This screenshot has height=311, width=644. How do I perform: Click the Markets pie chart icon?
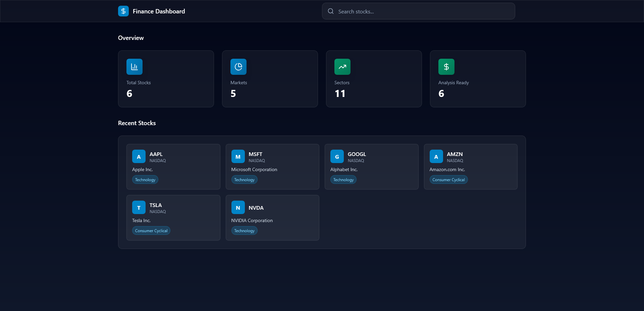tap(238, 67)
